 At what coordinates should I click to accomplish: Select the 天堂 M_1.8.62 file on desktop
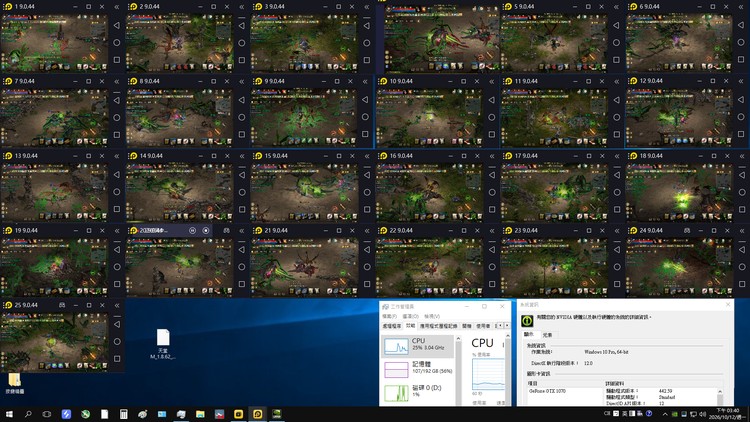pos(163,344)
